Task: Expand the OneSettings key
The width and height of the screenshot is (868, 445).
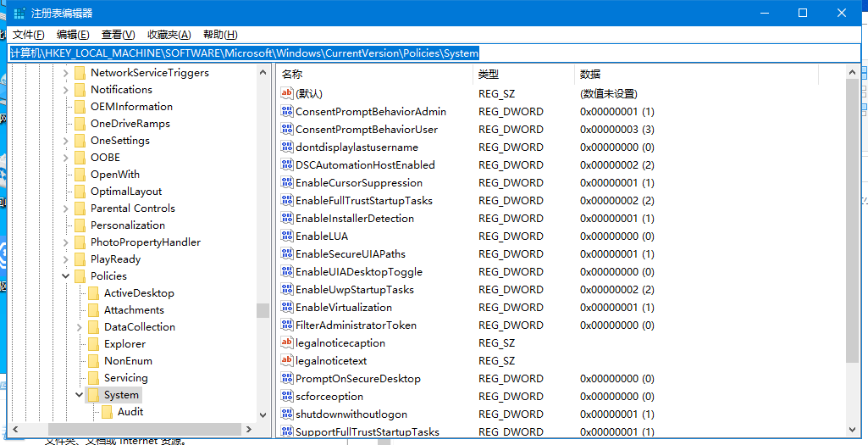Action: click(x=66, y=141)
